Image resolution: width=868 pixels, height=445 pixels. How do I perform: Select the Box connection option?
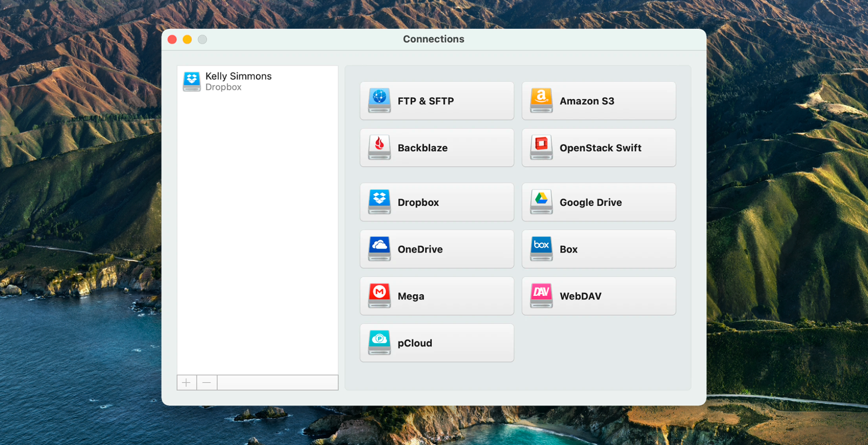tap(599, 249)
